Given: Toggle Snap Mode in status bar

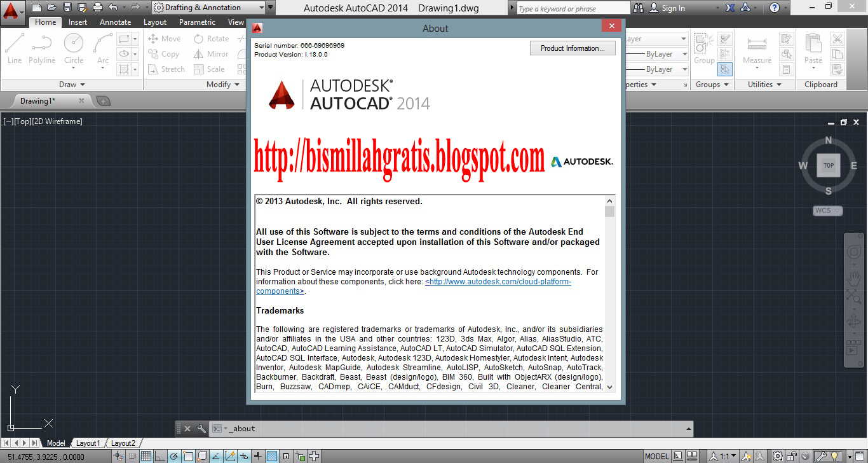Looking at the screenshot, I should coord(132,456).
